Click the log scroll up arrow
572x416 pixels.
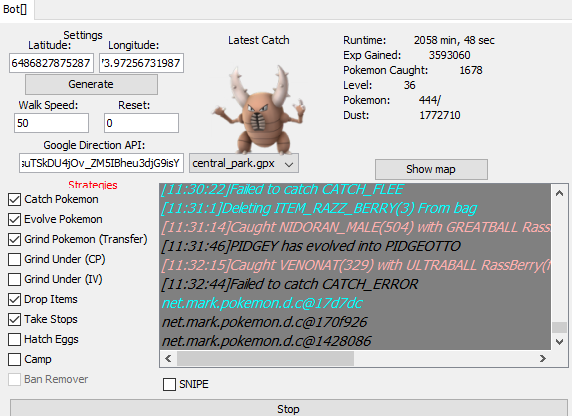click(x=559, y=193)
